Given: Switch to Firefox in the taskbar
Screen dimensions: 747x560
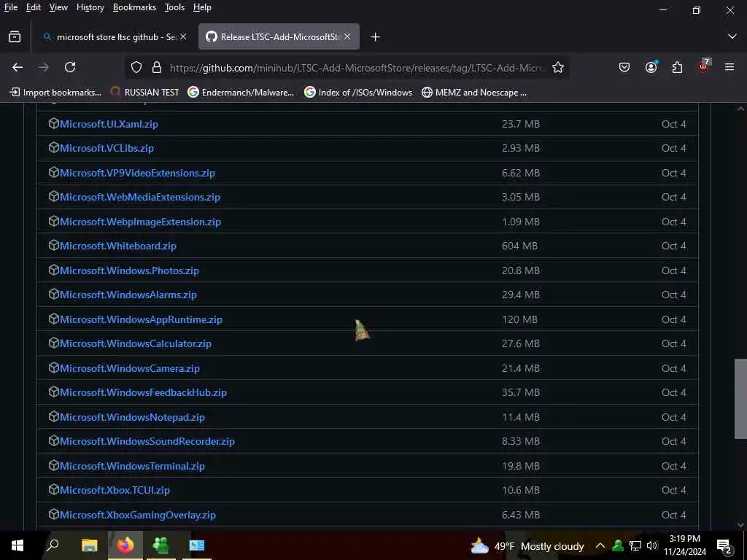Looking at the screenshot, I should pyautogui.click(x=125, y=545).
